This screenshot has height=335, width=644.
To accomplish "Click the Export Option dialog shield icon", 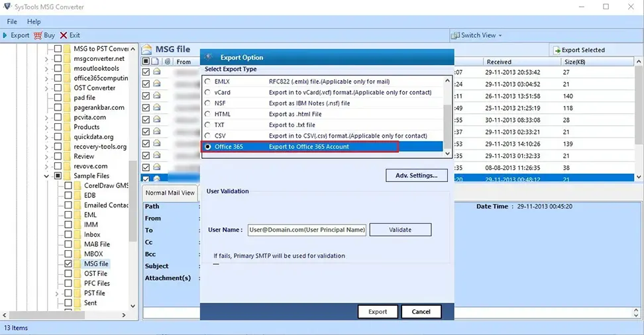I will (x=209, y=57).
